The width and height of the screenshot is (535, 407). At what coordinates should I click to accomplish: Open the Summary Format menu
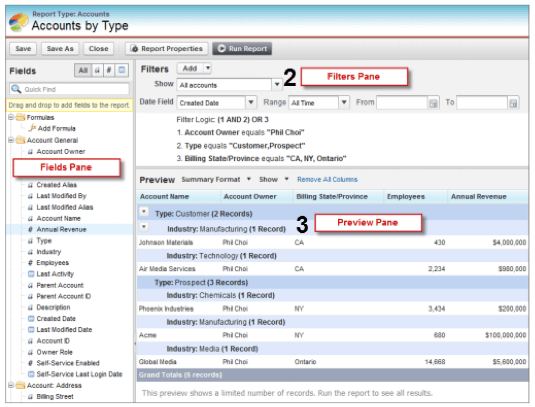pyautogui.click(x=216, y=179)
